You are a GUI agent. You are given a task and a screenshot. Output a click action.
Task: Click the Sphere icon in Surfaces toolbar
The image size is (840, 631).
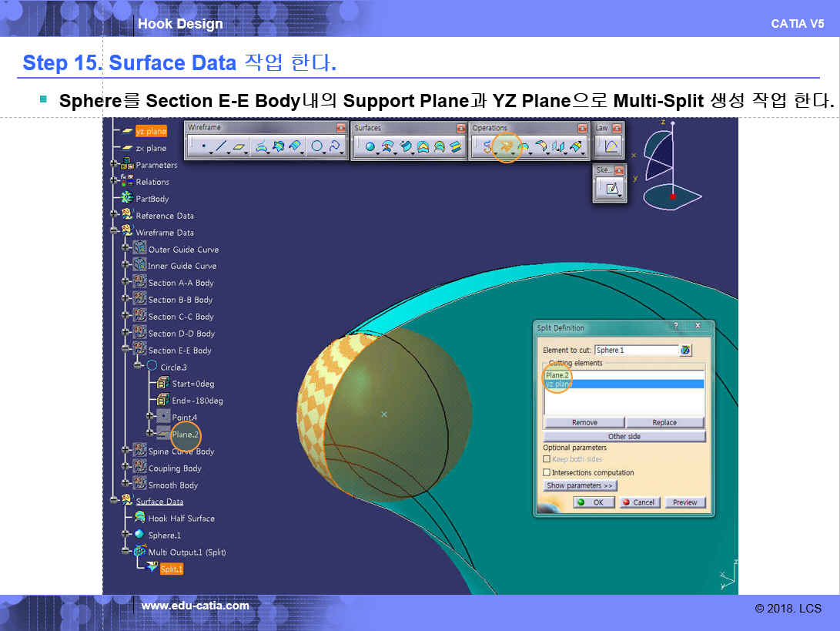click(x=370, y=146)
